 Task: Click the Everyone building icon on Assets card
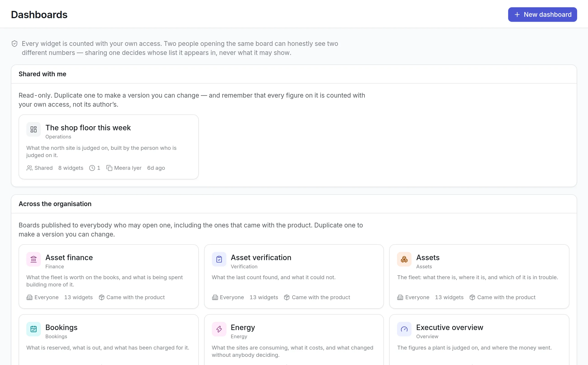coord(400,297)
